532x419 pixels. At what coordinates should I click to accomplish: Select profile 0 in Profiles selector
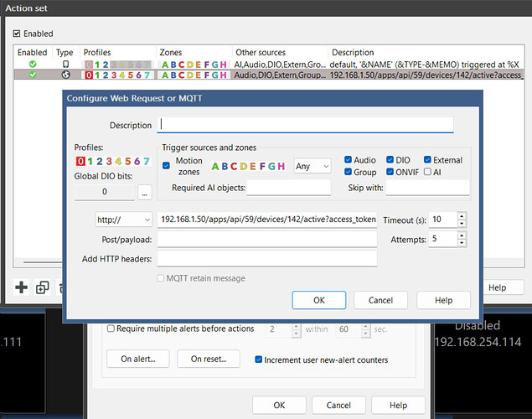(80, 162)
